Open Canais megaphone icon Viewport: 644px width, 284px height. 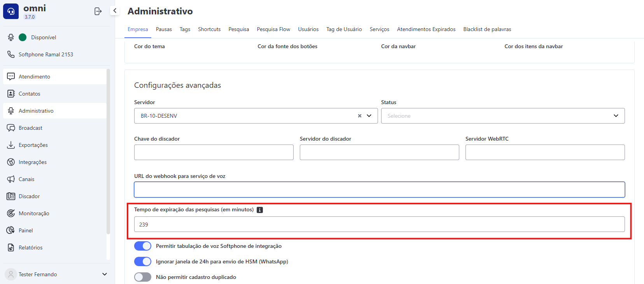(x=11, y=179)
